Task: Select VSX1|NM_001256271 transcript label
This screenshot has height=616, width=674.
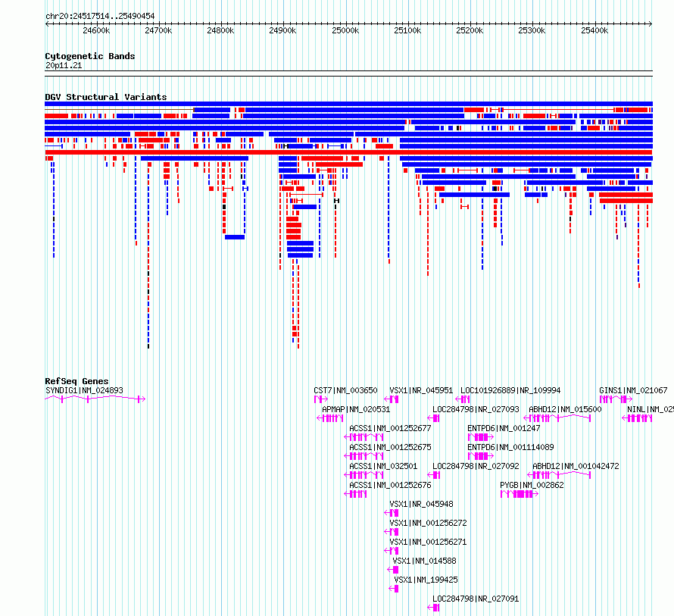Action: [x=428, y=542]
